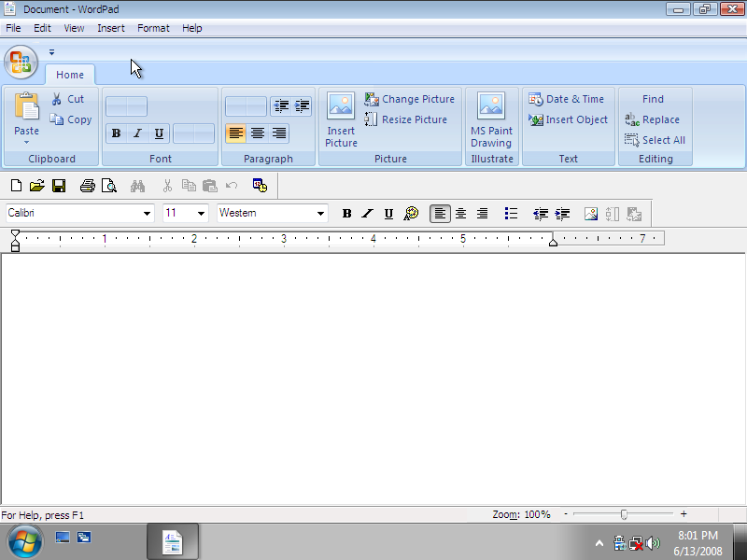Click Find in the Editing group
This screenshot has height=560, width=747.
[x=653, y=99]
